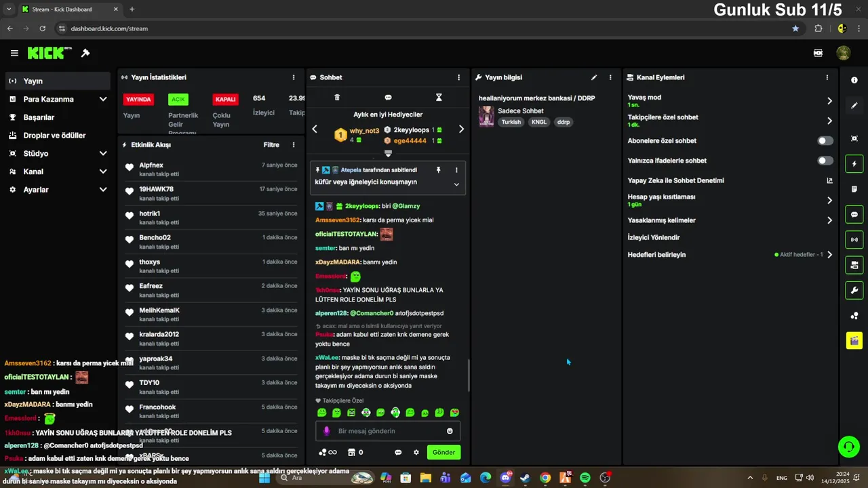Open Takipçilere özel sohbet options arrow
The image size is (868, 488).
coord(829,121)
